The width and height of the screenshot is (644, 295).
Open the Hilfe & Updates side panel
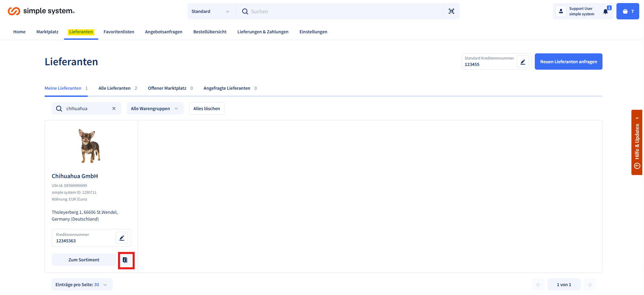click(637, 142)
